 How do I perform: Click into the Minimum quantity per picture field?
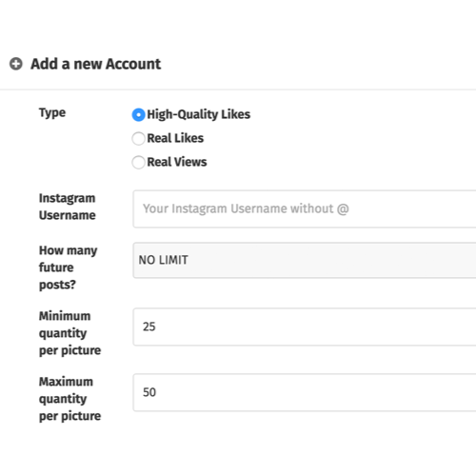pyautogui.click(x=305, y=327)
